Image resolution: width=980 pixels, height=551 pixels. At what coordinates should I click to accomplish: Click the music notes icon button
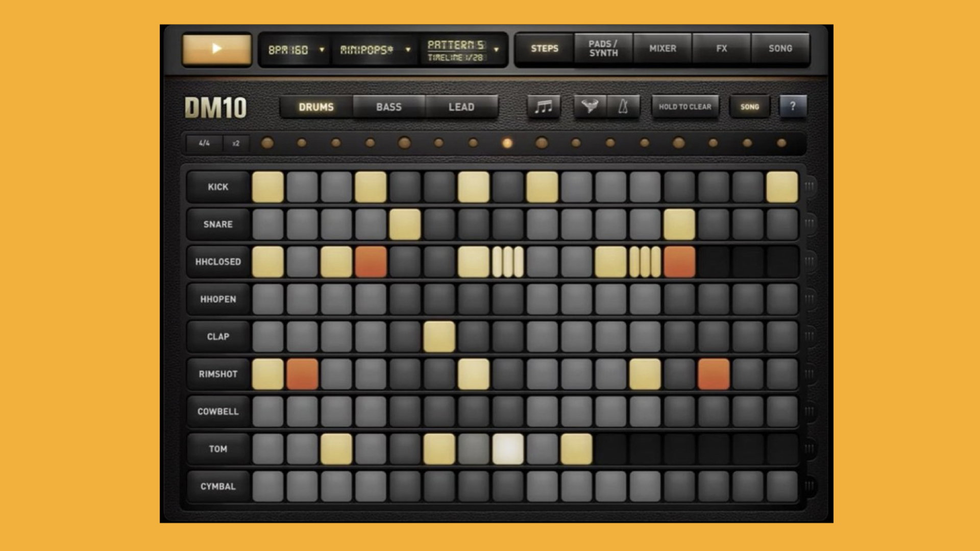tap(543, 107)
